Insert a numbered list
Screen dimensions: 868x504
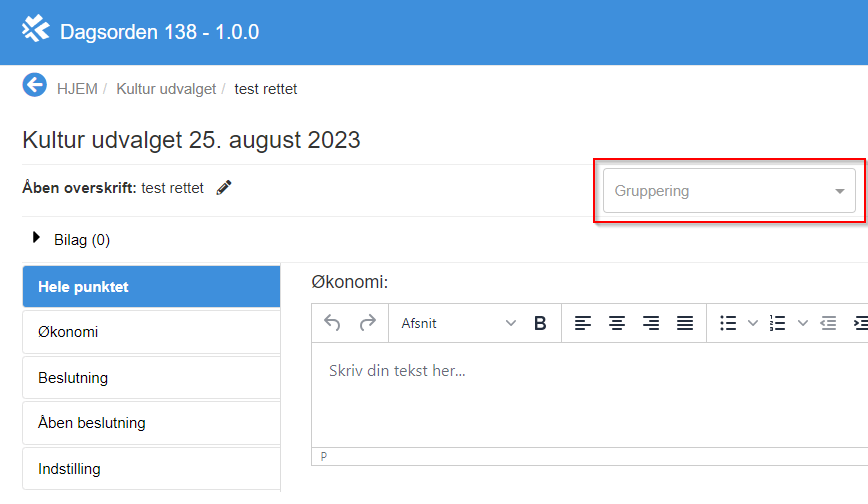(777, 323)
